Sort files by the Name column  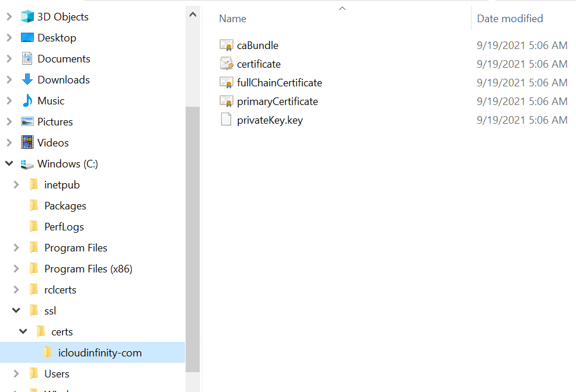(232, 18)
